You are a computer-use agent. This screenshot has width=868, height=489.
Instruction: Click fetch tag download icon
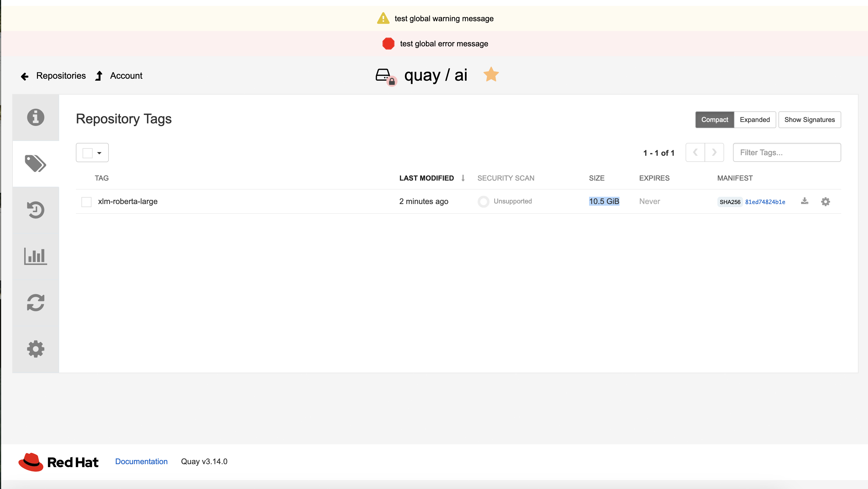(x=805, y=201)
